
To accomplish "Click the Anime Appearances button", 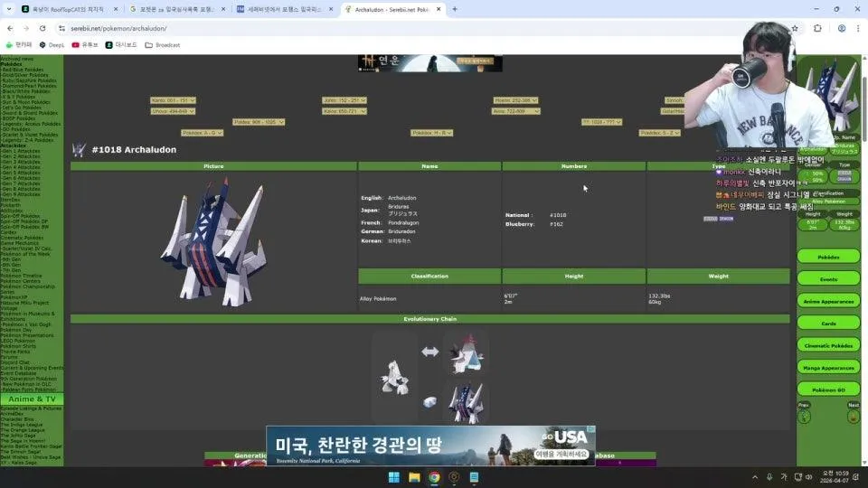I will [x=829, y=301].
